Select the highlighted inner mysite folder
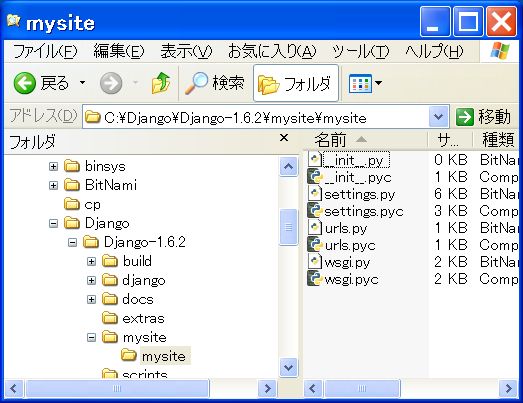523x403 pixels. pyautogui.click(x=155, y=356)
